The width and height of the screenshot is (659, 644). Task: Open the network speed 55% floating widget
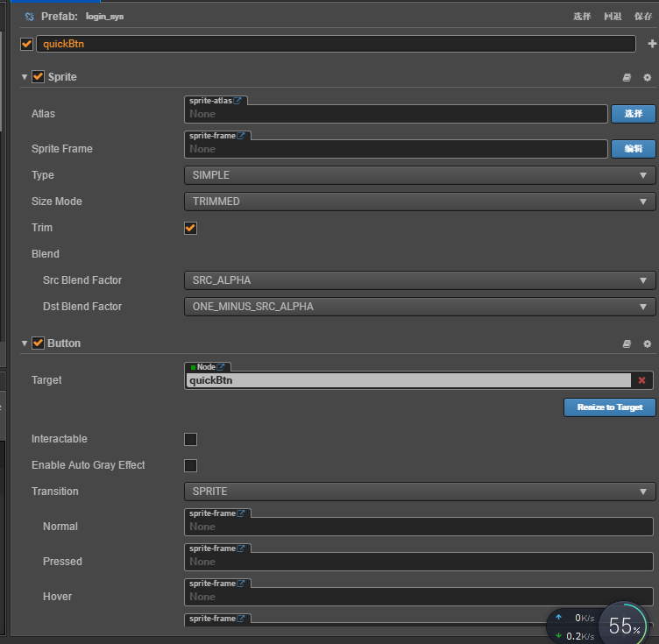tap(625, 625)
